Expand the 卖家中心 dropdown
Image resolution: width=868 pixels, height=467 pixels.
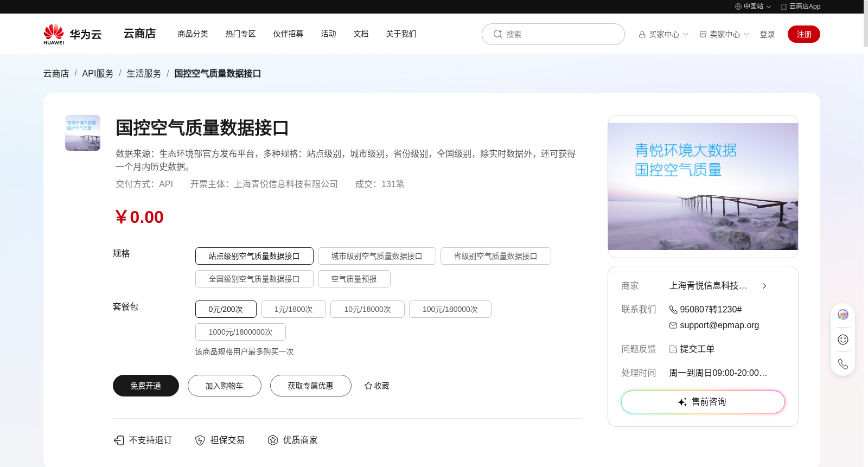coord(746,34)
